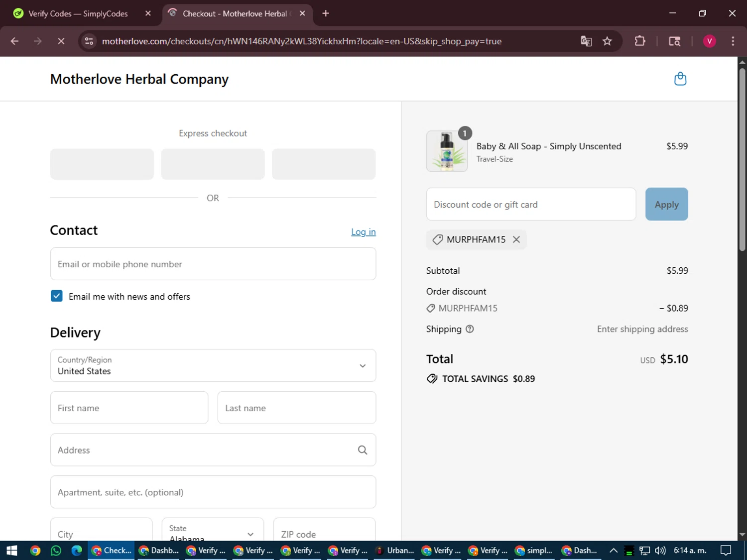The image size is (747, 560).
Task: Click the Total $5.10 amount
Action: tap(674, 359)
